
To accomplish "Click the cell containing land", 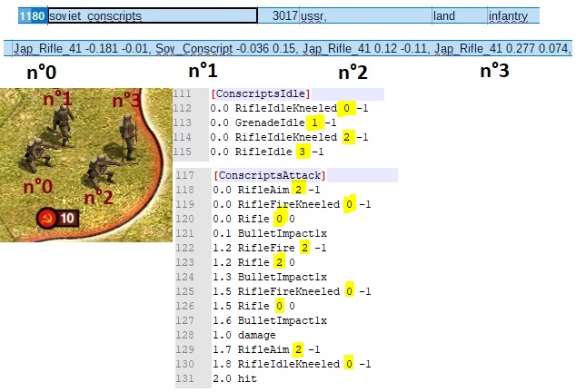I will 460,15.
